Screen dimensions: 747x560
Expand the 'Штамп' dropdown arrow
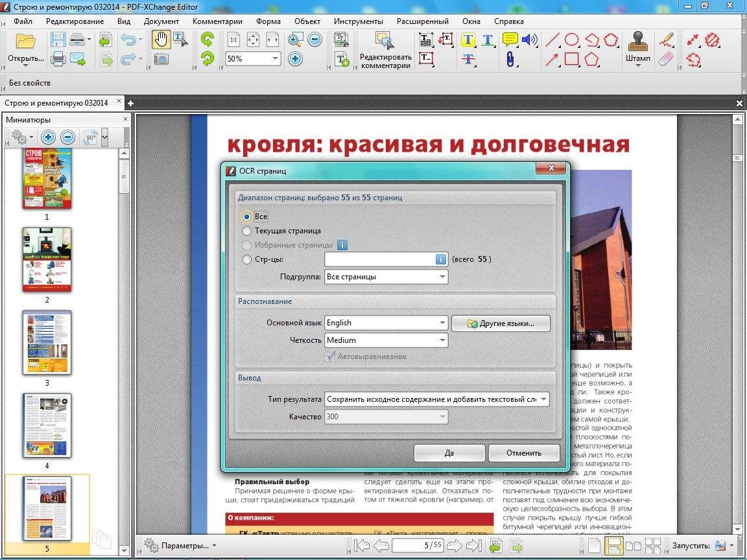638,65
